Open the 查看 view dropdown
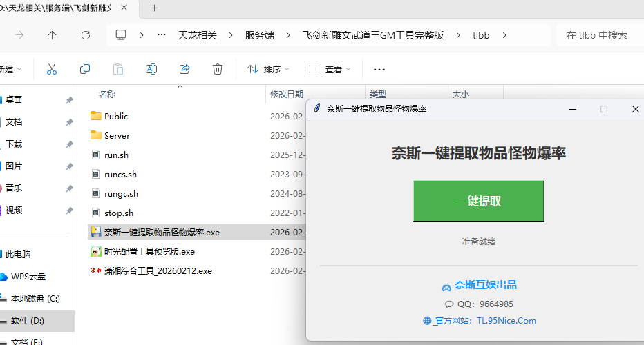 (330, 69)
